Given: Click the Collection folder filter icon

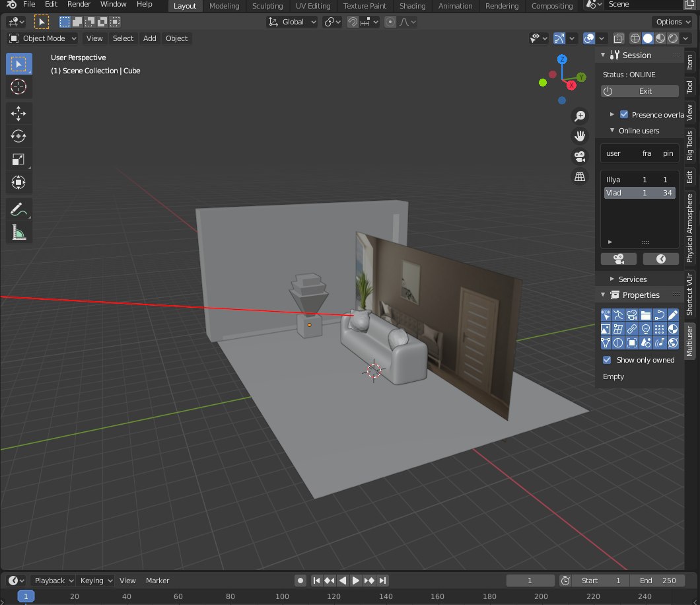Looking at the screenshot, I should 646,315.
